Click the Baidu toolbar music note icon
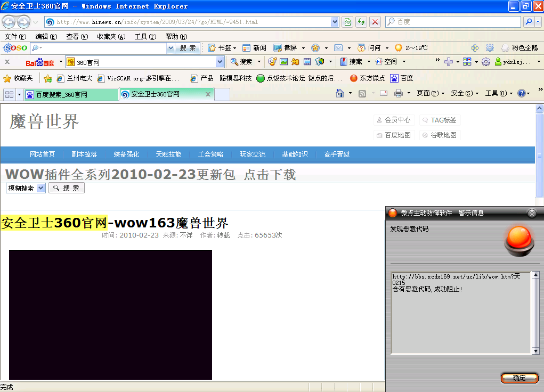The width and height of the screenshot is (544, 392). [272, 62]
